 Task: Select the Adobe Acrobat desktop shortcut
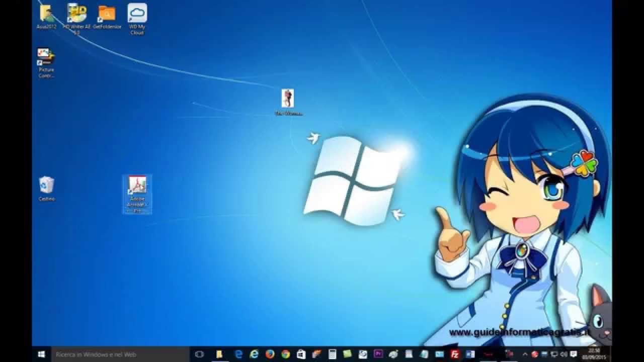coord(137,194)
